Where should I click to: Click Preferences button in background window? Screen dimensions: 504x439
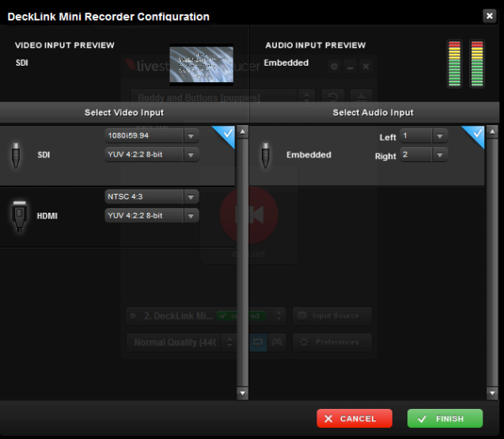click(x=332, y=342)
